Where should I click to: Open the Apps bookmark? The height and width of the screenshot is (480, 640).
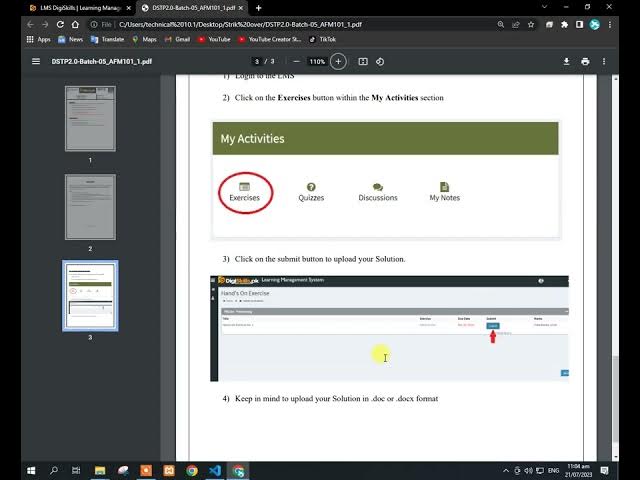point(38,39)
